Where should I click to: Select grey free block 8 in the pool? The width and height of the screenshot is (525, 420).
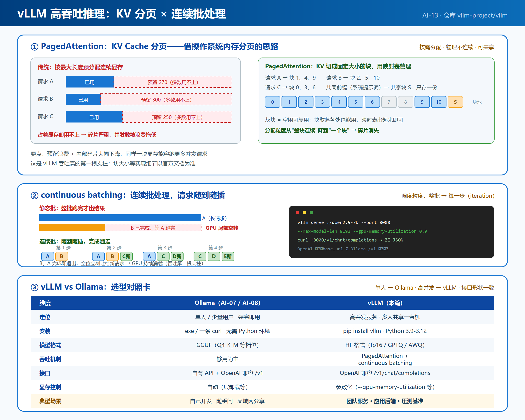tap(405, 102)
